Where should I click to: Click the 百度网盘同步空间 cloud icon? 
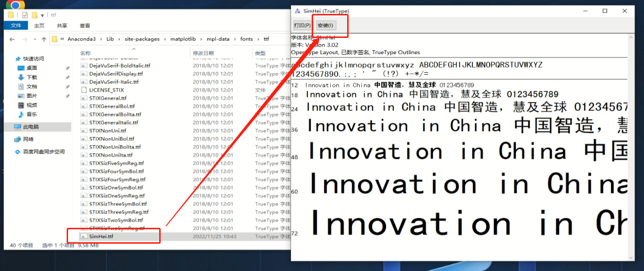[18, 152]
